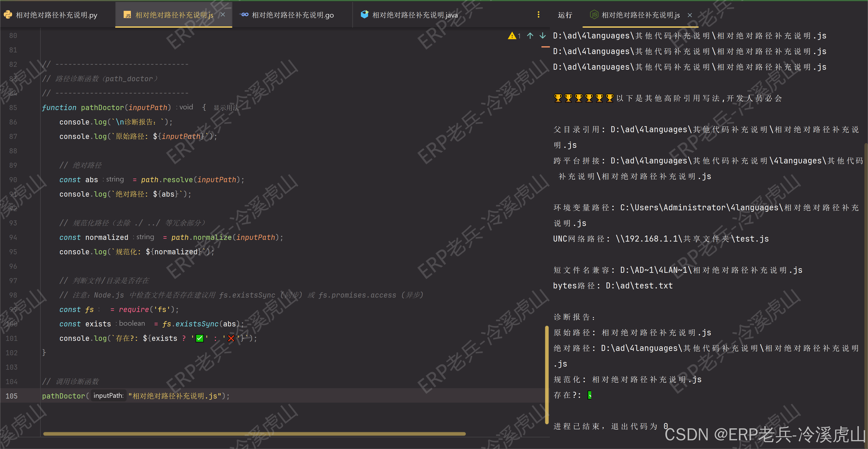The height and width of the screenshot is (449, 868).
Task: Go to next highlighted problem arrow
Action: (x=542, y=35)
